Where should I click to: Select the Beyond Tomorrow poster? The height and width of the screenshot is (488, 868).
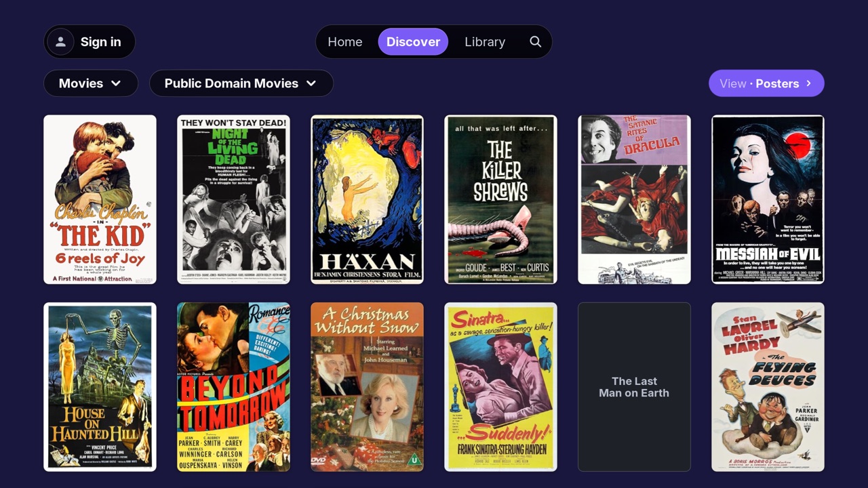pyautogui.click(x=233, y=387)
